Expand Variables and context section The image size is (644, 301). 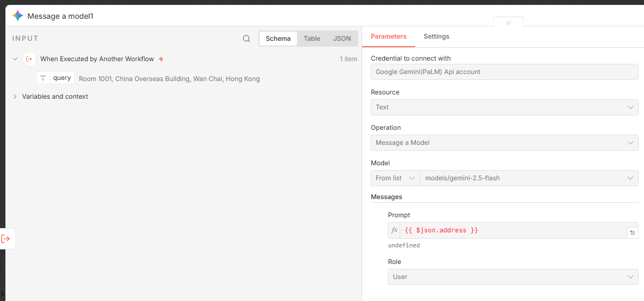tap(15, 97)
